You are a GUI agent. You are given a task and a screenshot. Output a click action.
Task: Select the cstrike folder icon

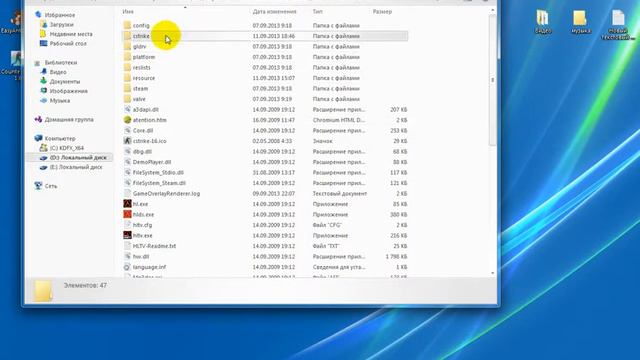(127, 36)
